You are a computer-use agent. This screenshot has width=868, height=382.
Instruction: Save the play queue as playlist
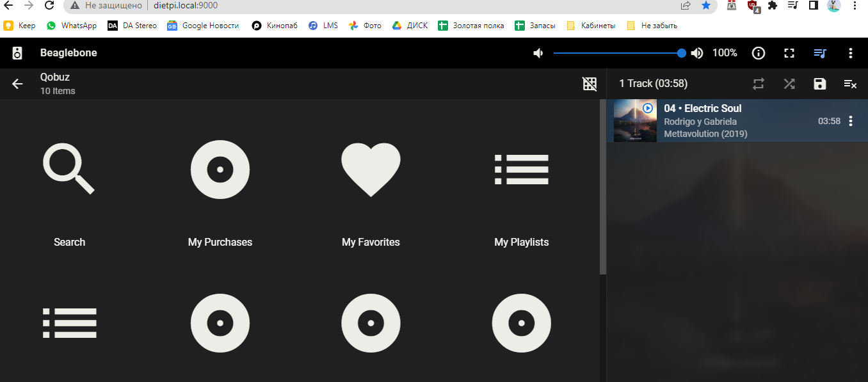tap(820, 84)
